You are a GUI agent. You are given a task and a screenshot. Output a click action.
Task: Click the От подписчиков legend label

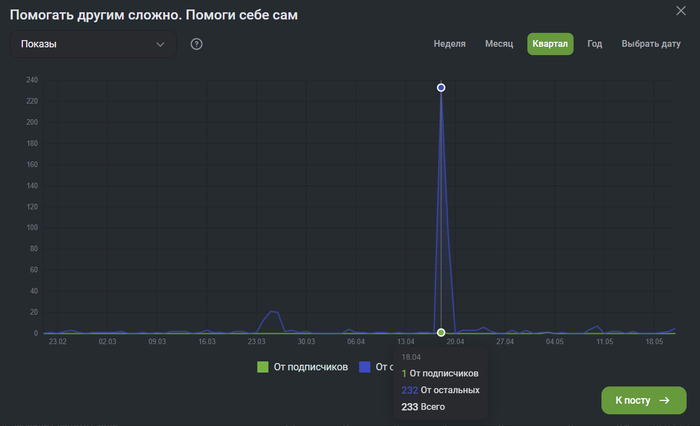pos(310,367)
